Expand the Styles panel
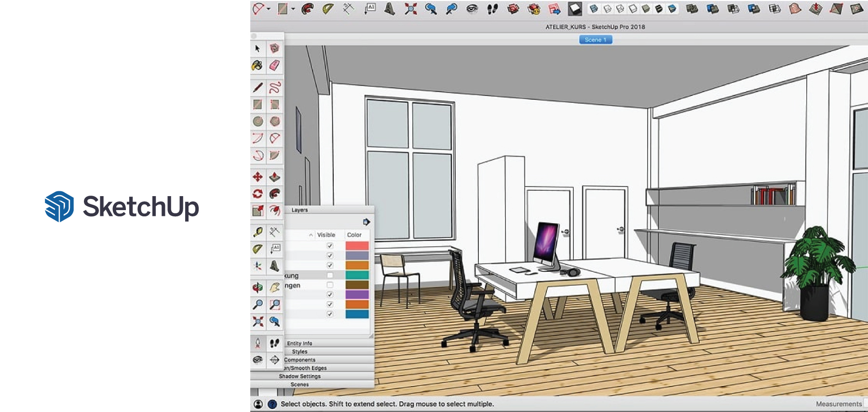 (x=329, y=351)
